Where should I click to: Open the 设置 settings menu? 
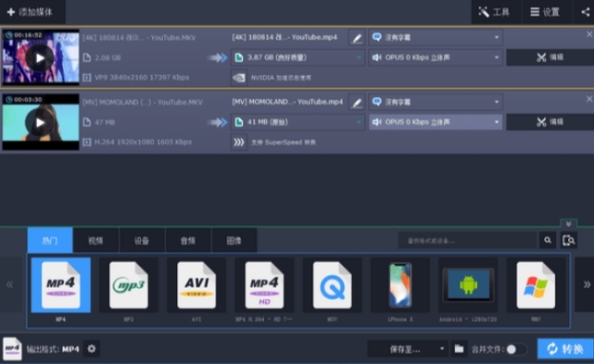(x=546, y=12)
